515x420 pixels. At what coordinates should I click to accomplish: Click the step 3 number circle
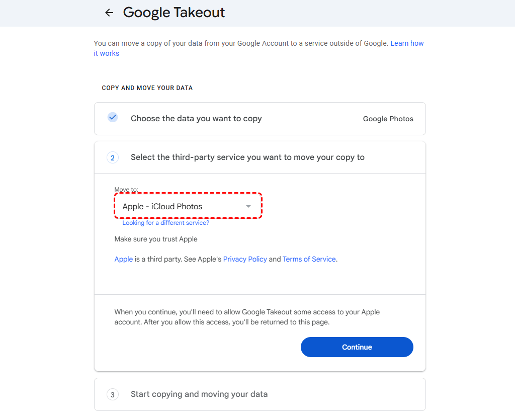coord(112,395)
